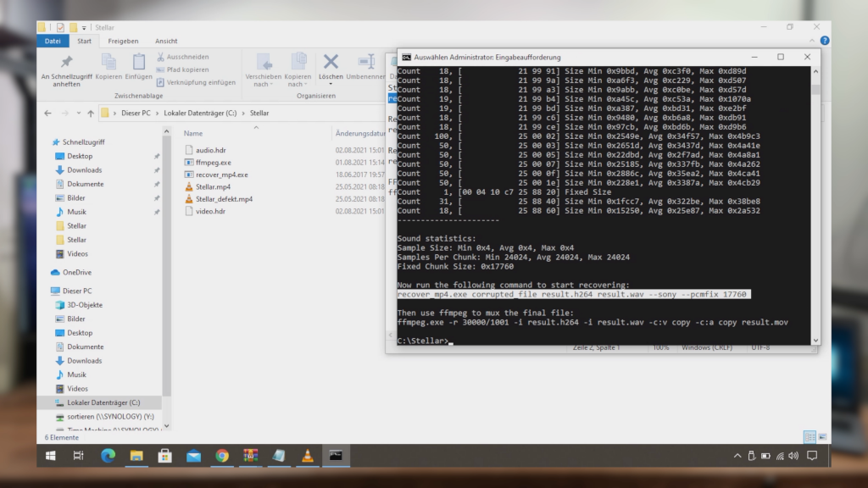Open Musik under Schnellzugriff

(x=76, y=211)
